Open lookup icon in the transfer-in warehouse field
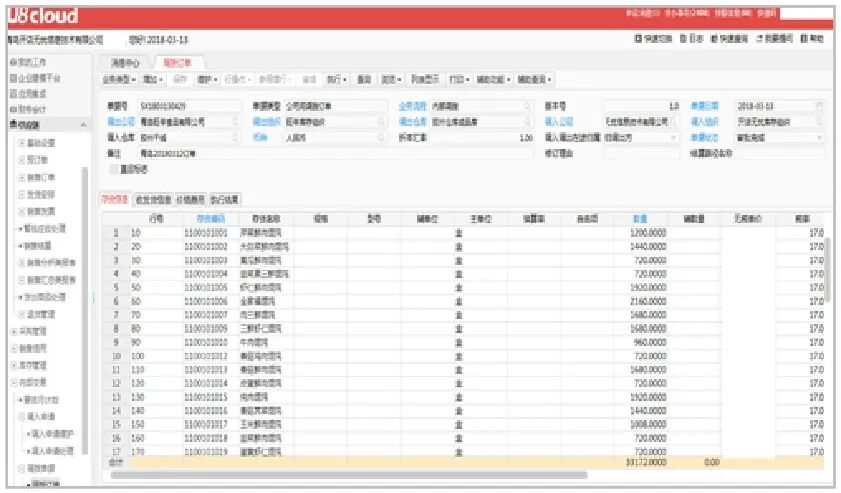 [x=235, y=138]
